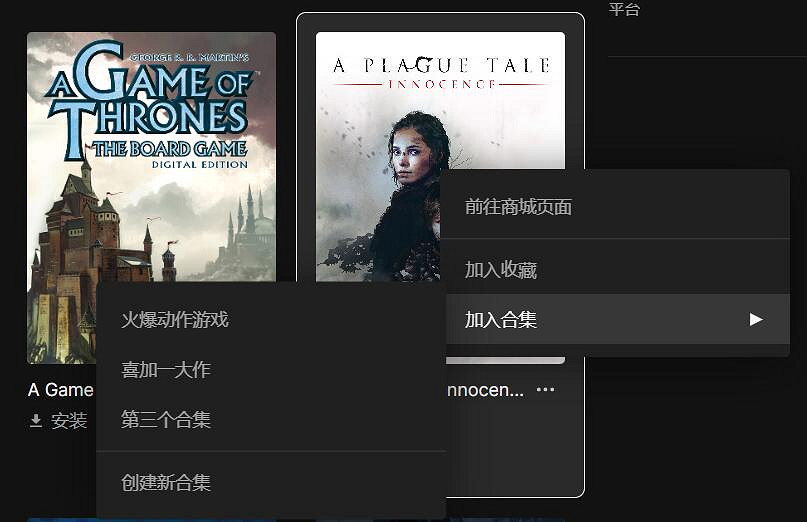Select 加入合集 menu entry
Screen dimensions: 807x522
tap(615, 320)
